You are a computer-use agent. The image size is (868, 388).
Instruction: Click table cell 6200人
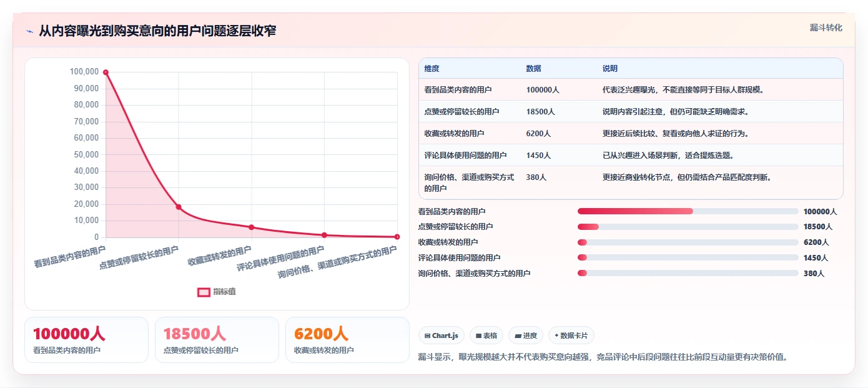pos(538,134)
